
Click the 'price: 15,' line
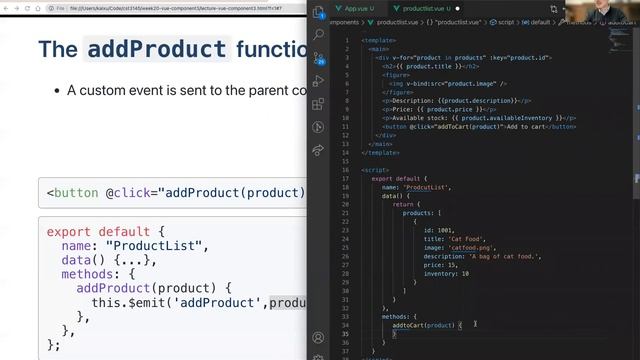[x=441, y=265]
